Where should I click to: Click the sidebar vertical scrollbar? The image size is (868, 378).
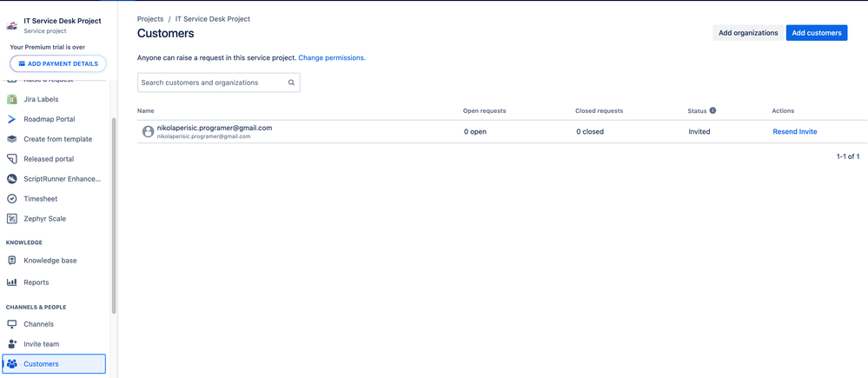click(114, 216)
